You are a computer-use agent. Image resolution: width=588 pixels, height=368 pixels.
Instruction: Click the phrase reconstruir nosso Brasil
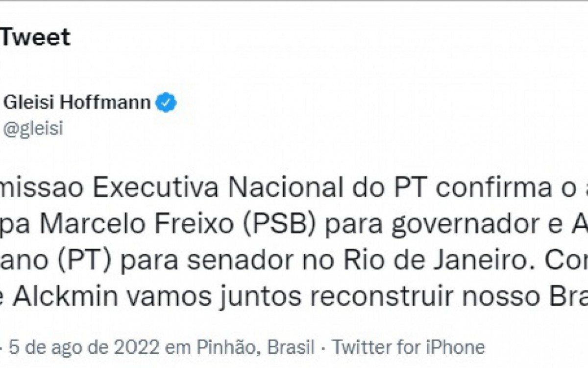click(x=441, y=289)
